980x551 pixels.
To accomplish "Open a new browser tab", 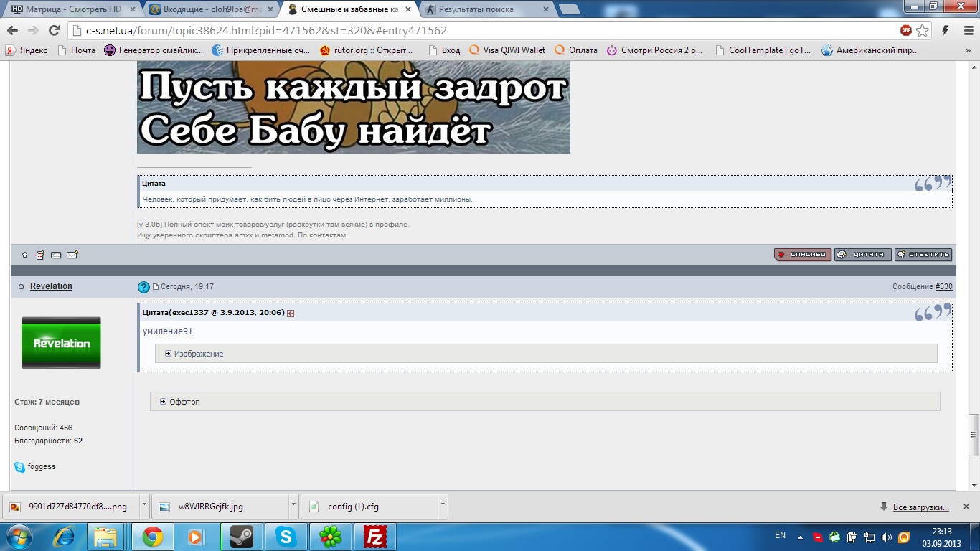I will point(570,9).
